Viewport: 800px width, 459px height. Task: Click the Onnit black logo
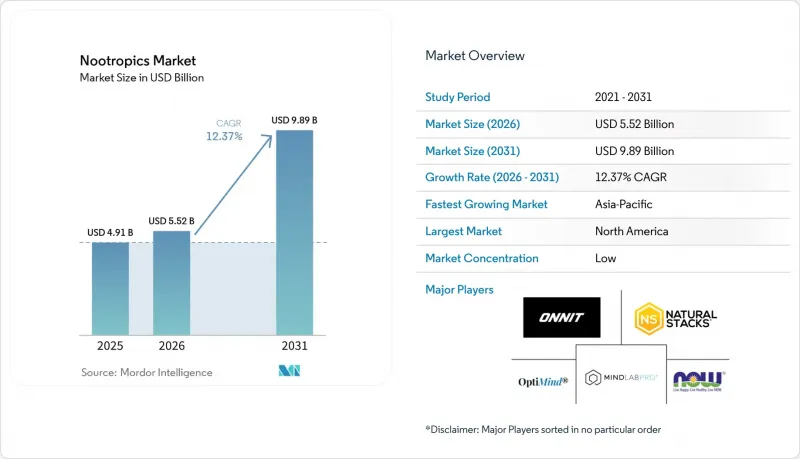[x=561, y=317]
